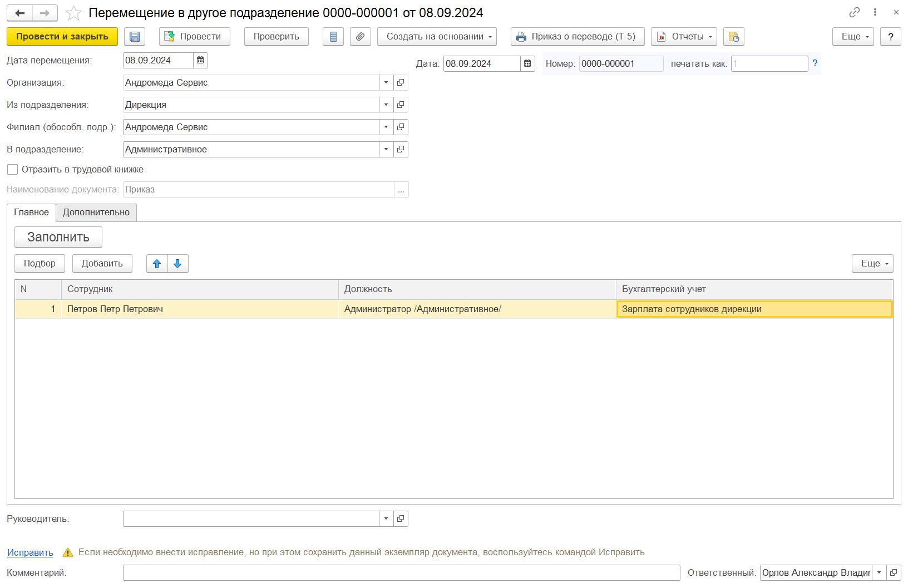This screenshot has width=913, height=588.
Task: Switch to the Дополнительно tab
Action: click(96, 212)
